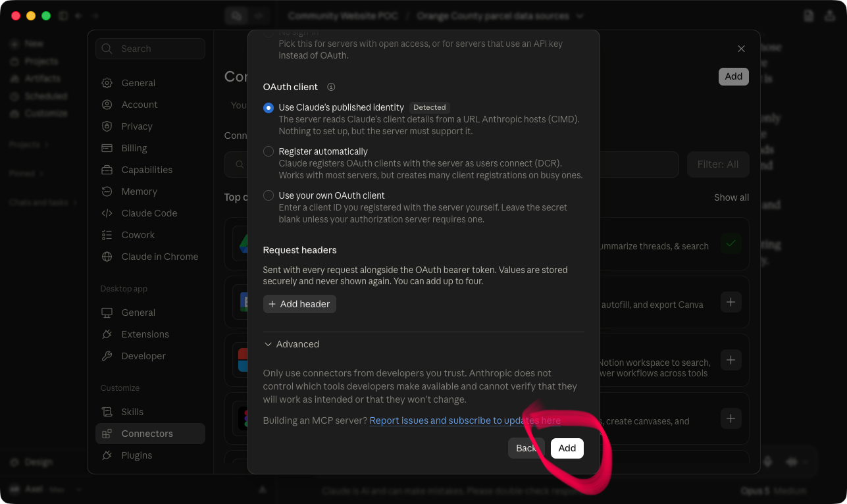This screenshot has height=504, width=847.
Task: Open General under Desktop app
Action: point(150,313)
